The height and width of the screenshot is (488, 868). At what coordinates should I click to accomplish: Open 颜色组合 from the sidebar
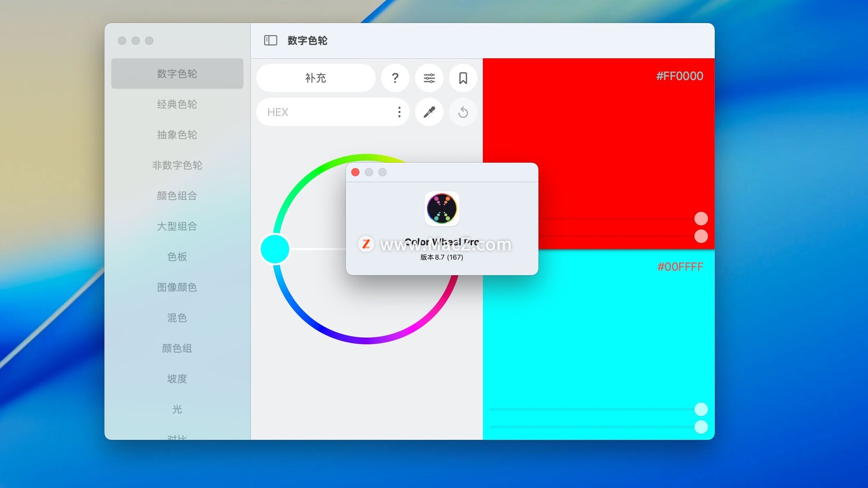[x=177, y=196]
